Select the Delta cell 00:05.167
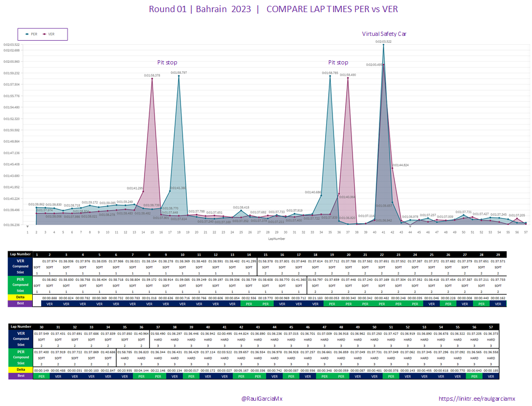 [241, 371]
